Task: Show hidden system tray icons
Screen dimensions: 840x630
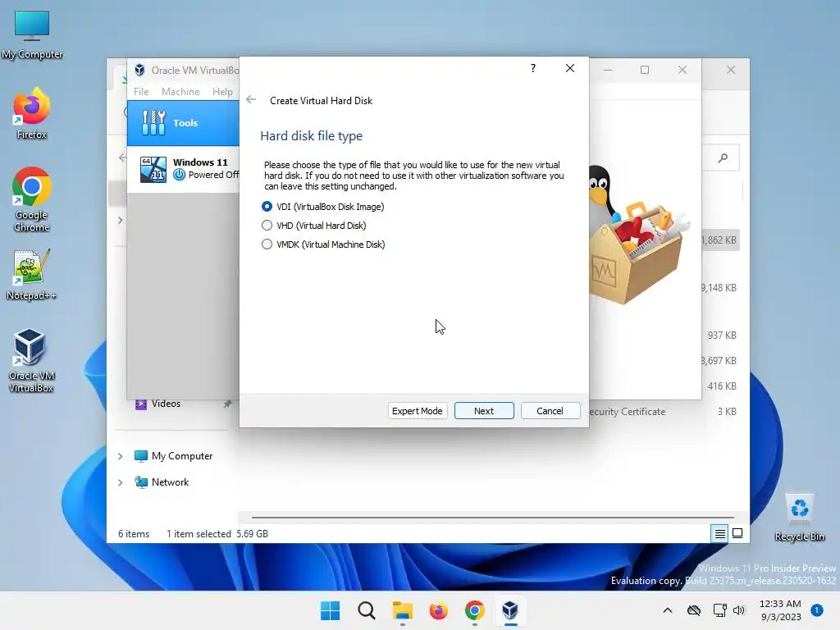Action: tap(668, 610)
